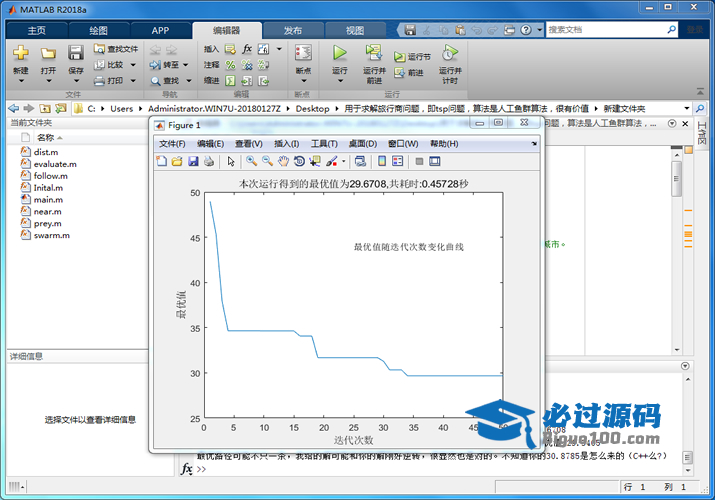Open 查找 (find) in ribbon
Image resolution: width=715 pixels, height=500 pixels.
tap(171, 81)
